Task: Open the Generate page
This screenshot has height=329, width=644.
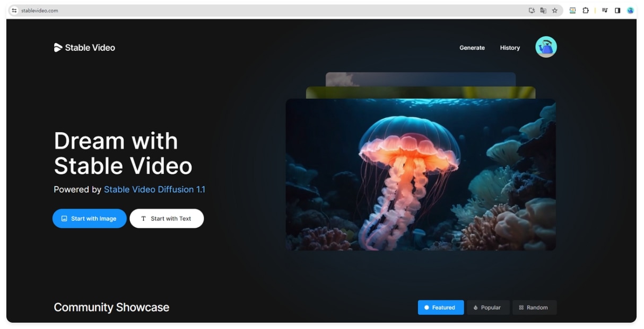Action: click(472, 48)
